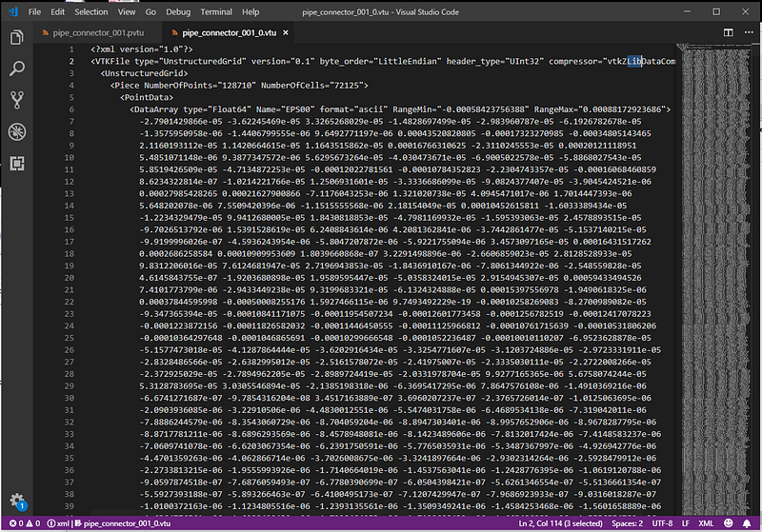
Task: Open the feedback smiley in status bar
Action: (728, 523)
